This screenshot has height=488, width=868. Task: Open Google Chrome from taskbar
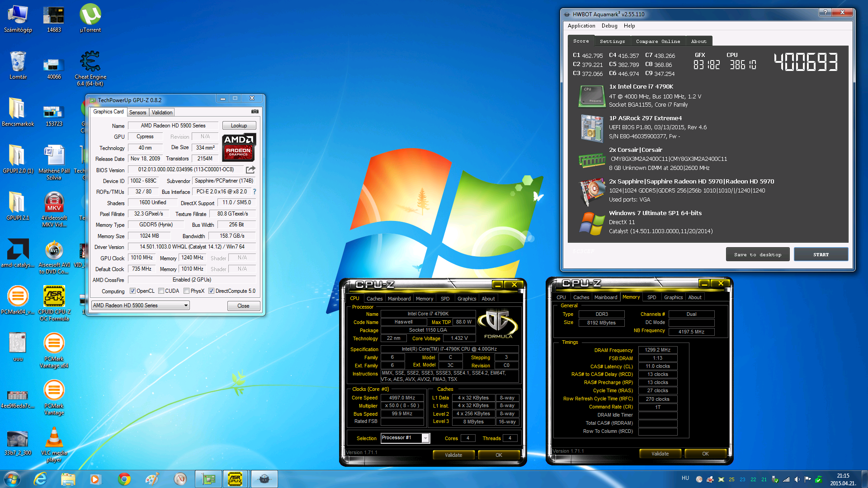click(x=124, y=479)
